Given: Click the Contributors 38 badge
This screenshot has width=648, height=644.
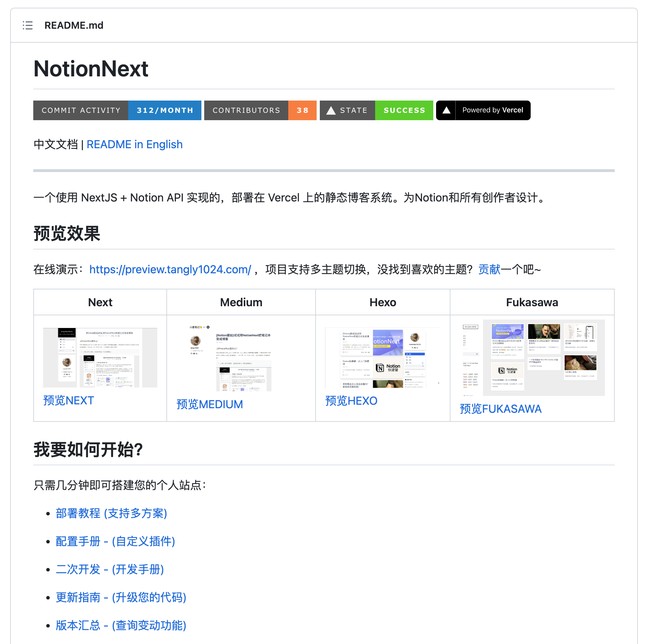Looking at the screenshot, I should click(x=260, y=110).
